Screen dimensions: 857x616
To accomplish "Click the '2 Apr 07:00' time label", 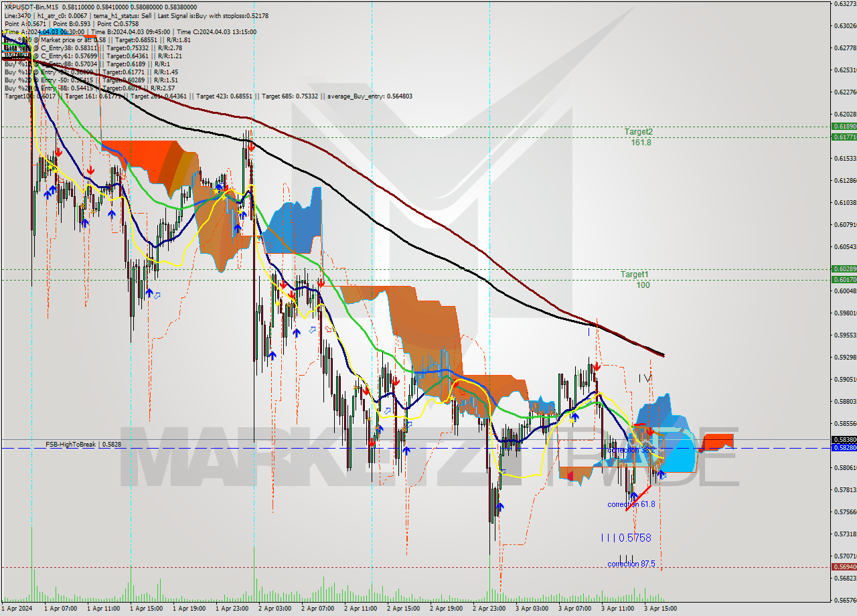I will point(317,609).
